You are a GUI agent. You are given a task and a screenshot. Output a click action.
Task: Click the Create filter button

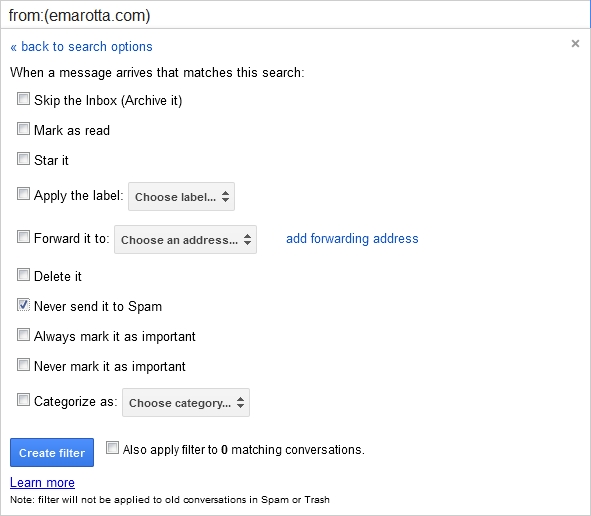[x=52, y=452]
